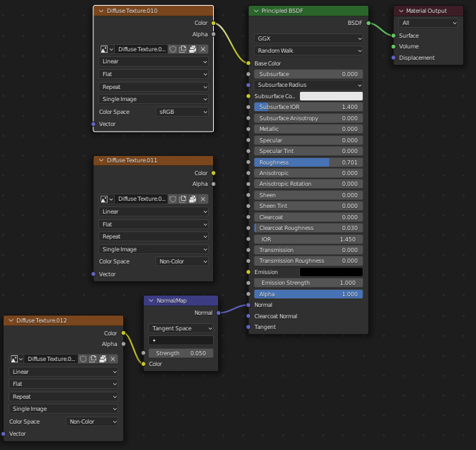Open the All target dropdown in Material Output
Image resolution: width=476 pixels, height=450 pixels.
pyautogui.click(x=428, y=23)
